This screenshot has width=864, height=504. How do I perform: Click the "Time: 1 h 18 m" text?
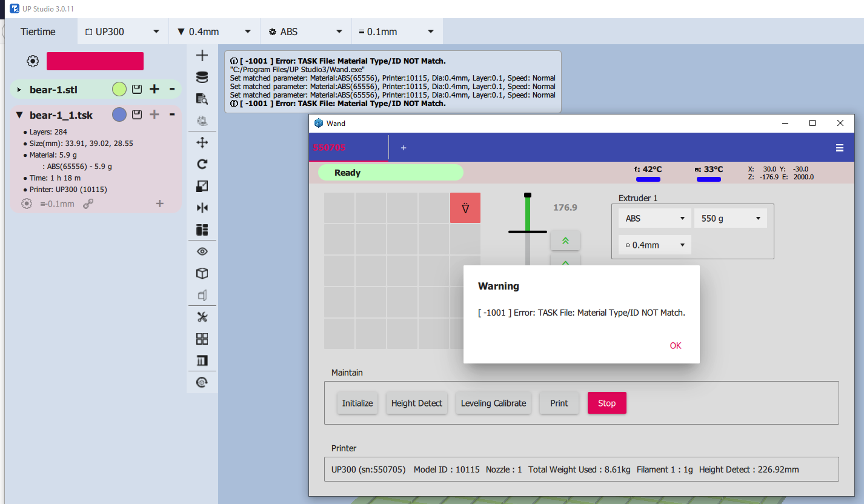(55, 178)
